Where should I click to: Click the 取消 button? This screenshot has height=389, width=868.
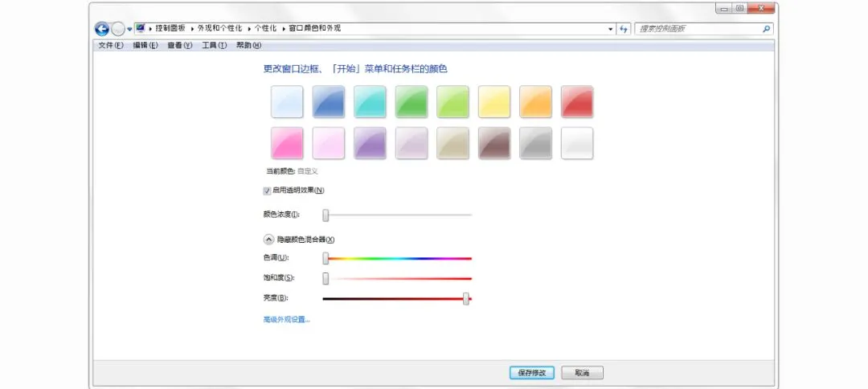point(583,373)
